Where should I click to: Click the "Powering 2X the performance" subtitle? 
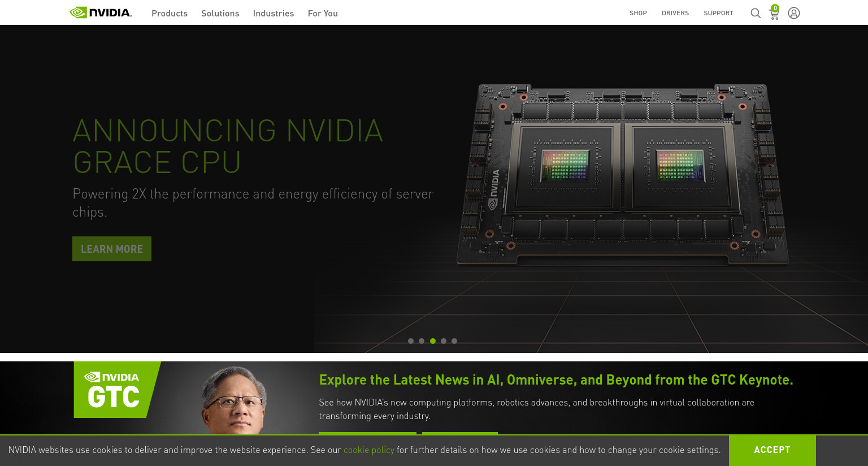[x=253, y=202]
